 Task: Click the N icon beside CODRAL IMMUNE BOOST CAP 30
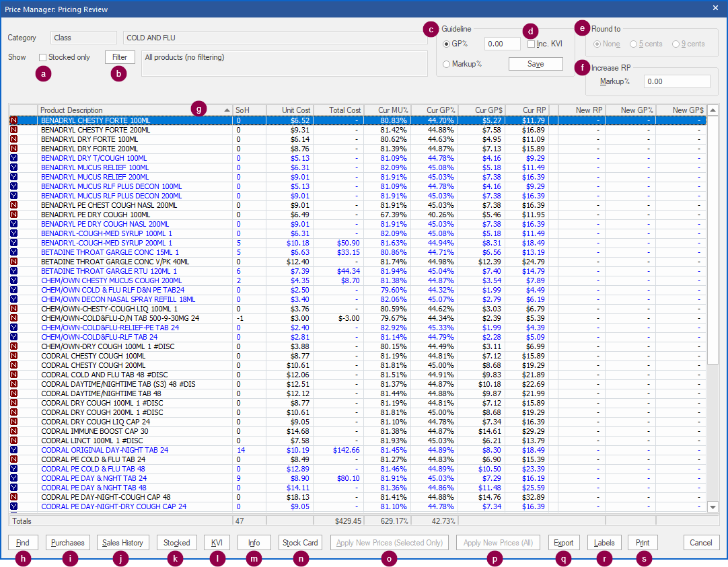click(13, 431)
